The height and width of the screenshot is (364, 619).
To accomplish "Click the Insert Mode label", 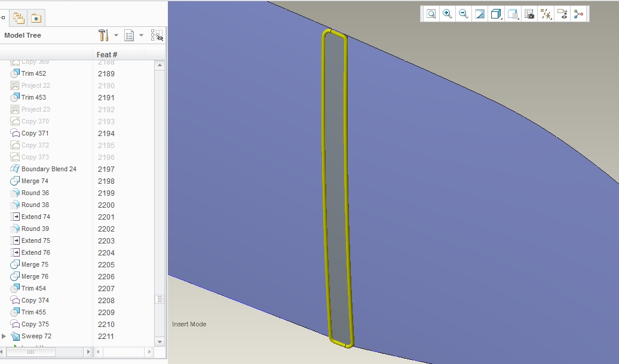I will [x=189, y=324].
